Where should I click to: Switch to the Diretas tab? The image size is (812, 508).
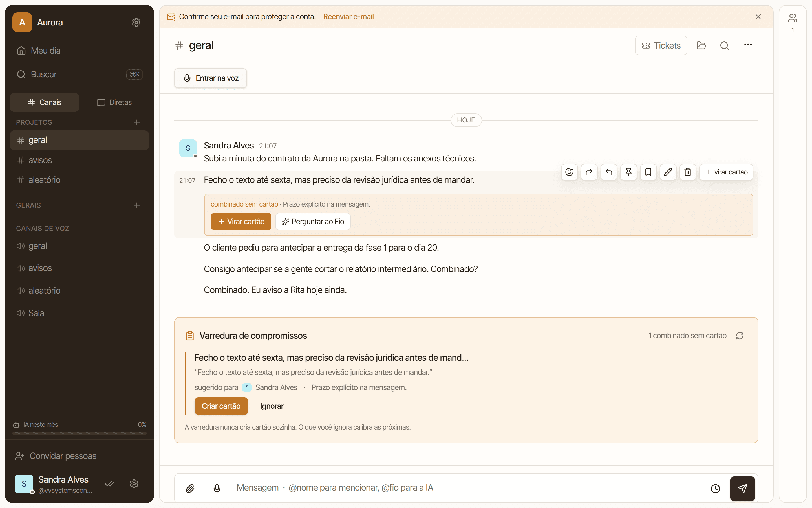tap(114, 102)
